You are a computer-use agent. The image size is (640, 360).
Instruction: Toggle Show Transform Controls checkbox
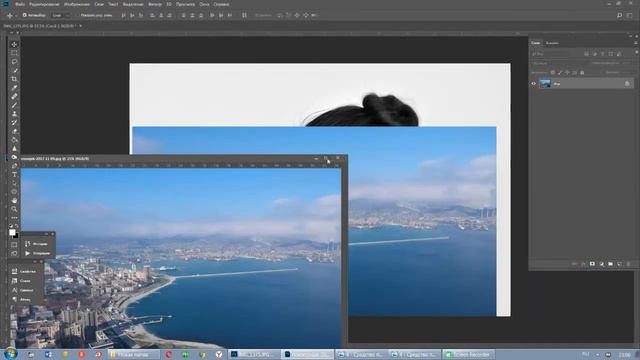click(78, 15)
